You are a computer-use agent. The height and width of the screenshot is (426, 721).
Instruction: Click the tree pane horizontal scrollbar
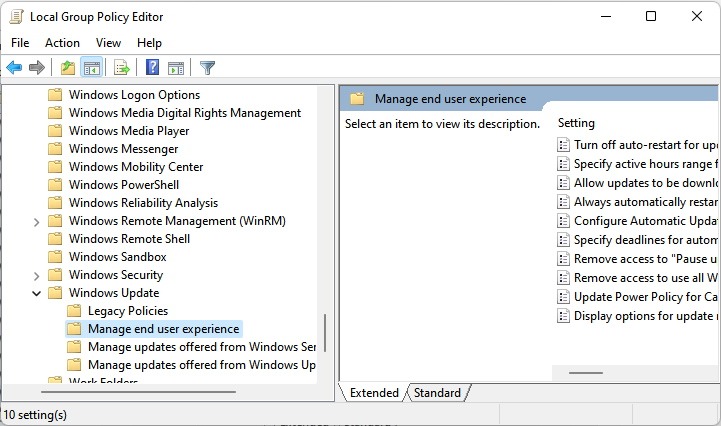pos(138,392)
